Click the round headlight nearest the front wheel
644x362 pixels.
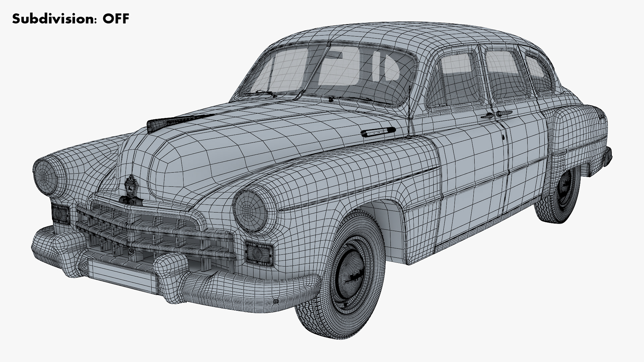pyautogui.click(x=250, y=211)
